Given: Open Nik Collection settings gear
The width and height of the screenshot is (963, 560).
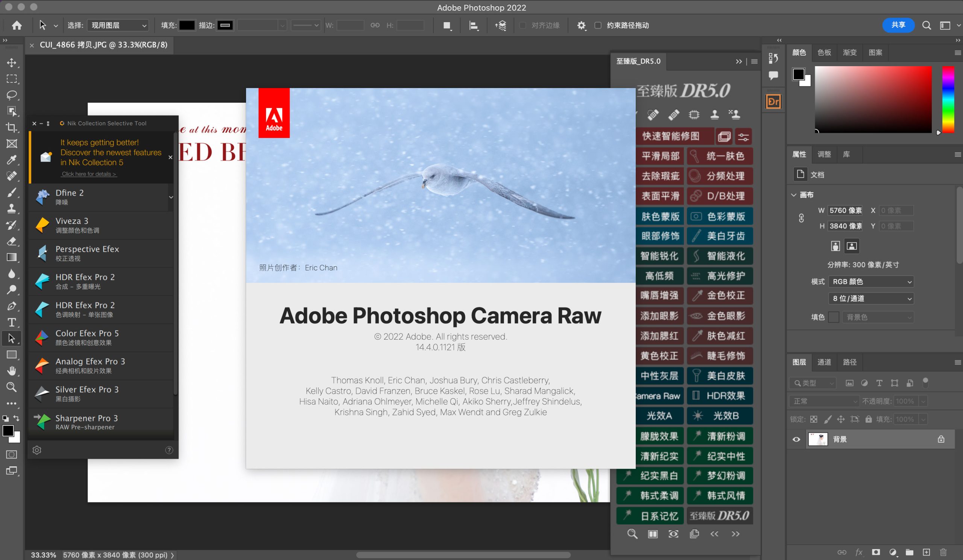Looking at the screenshot, I should [x=37, y=450].
